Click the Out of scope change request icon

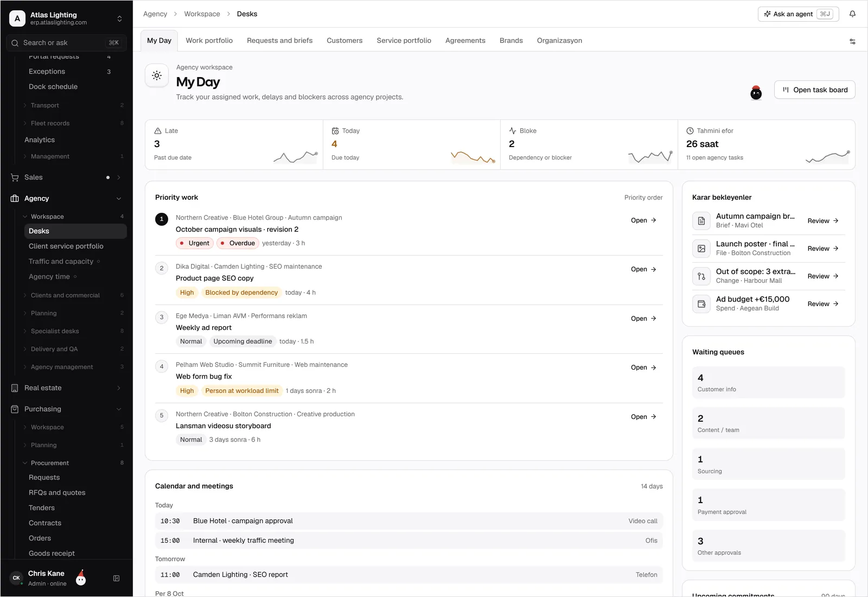click(701, 276)
